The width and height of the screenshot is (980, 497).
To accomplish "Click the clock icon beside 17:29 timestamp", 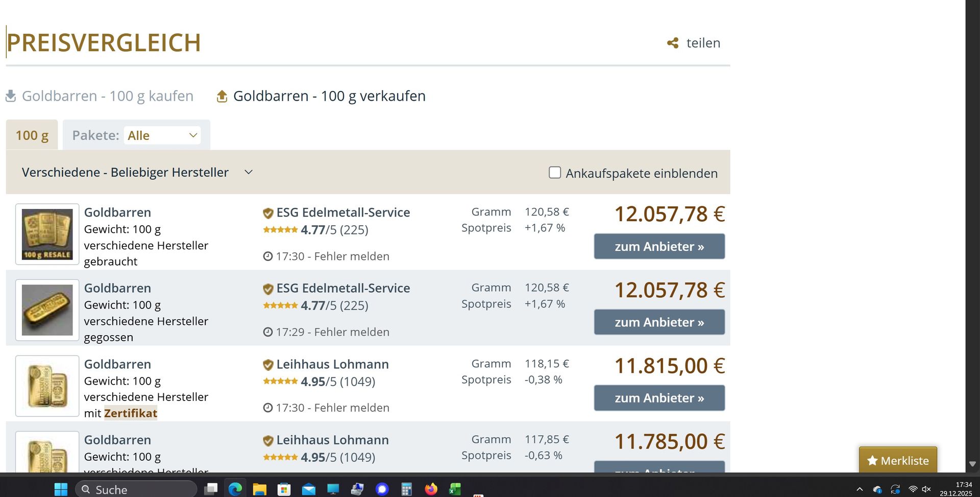I will pos(267,332).
